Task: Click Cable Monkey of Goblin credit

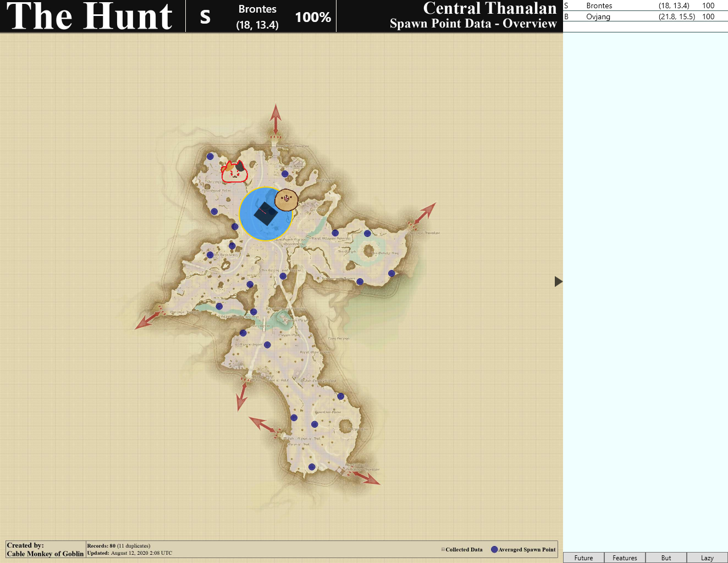Action: tap(45, 554)
